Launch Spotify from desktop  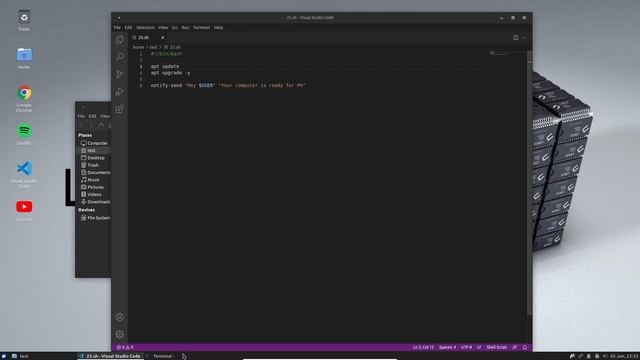pyautogui.click(x=24, y=134)
